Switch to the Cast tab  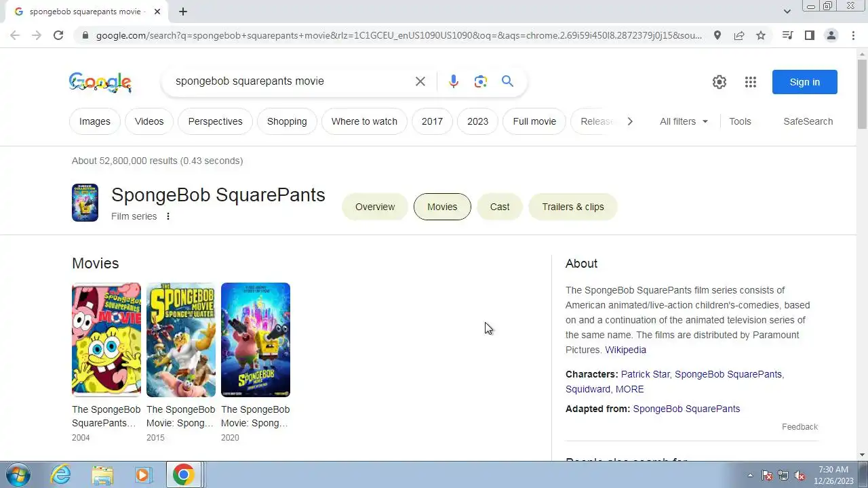pyautogui.click(x=500, y=207)
